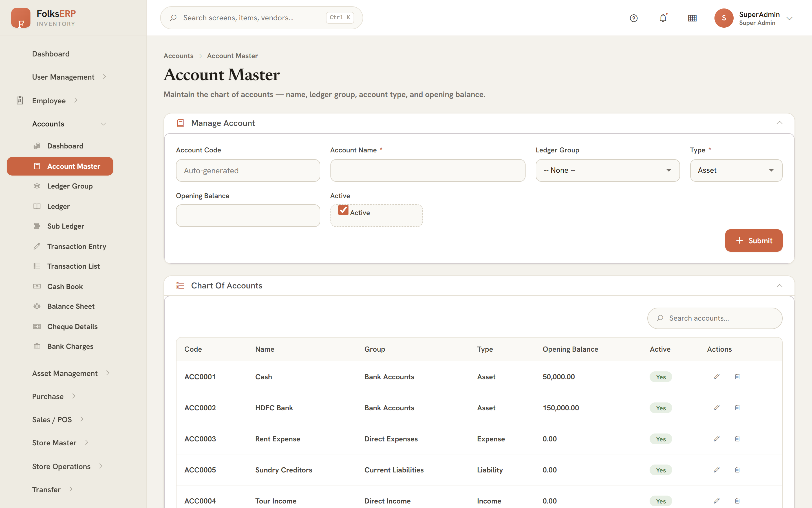Image resolution: width=812 pixels, height=508 pixels.
Task: Click the 150,000.00 opening balance value
Action: (561, 408)
